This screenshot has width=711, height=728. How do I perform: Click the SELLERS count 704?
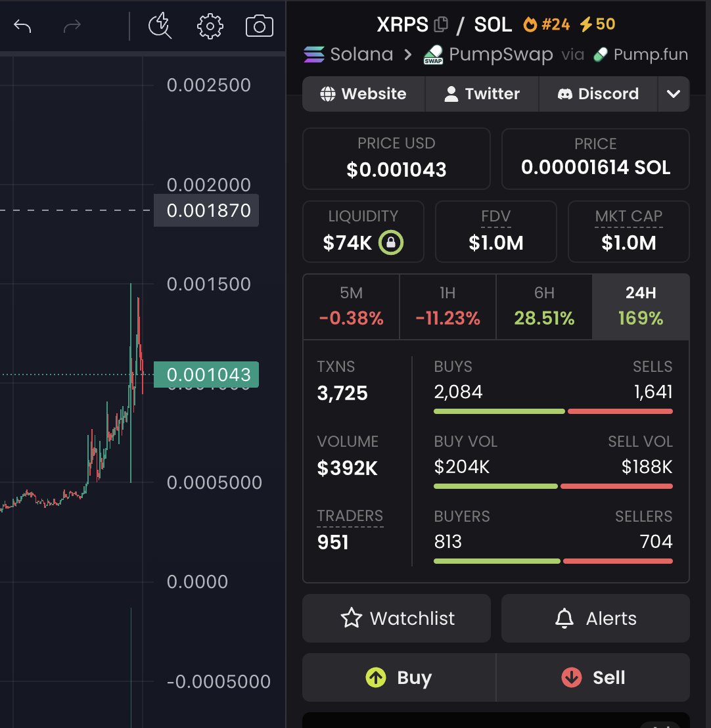(x=656, y=541)
